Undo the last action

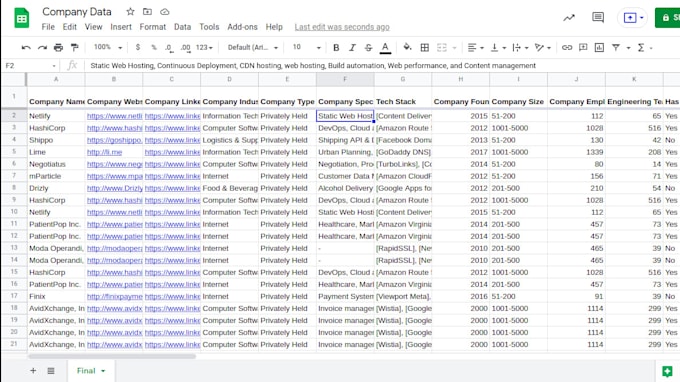pyautogui.click(x=26, y=47)
